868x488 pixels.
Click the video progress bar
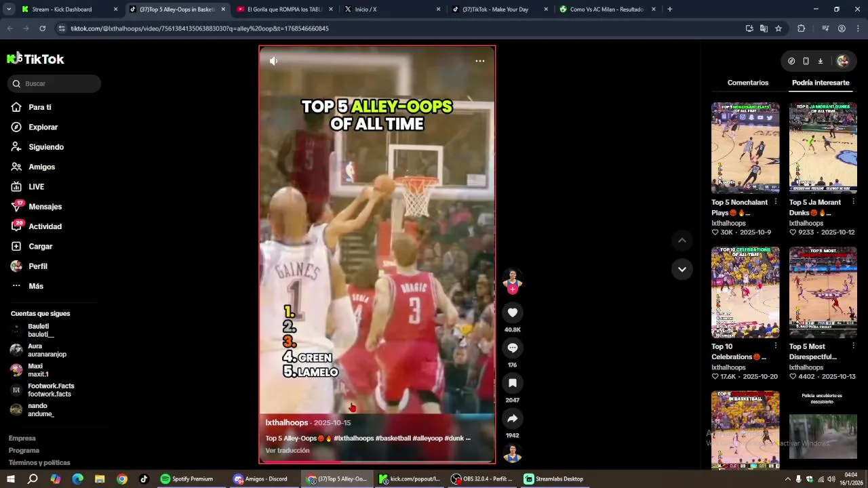point(377,462)
